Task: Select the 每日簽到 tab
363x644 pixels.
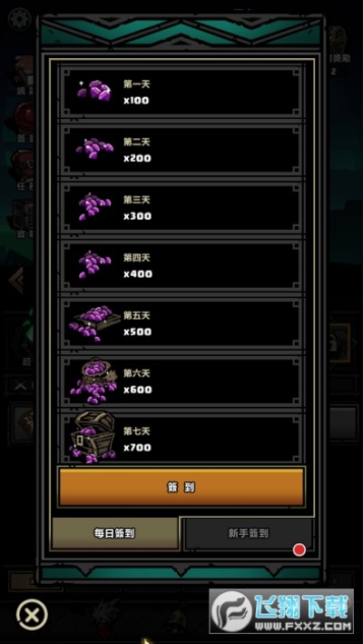Action: (x=114, y=533)
